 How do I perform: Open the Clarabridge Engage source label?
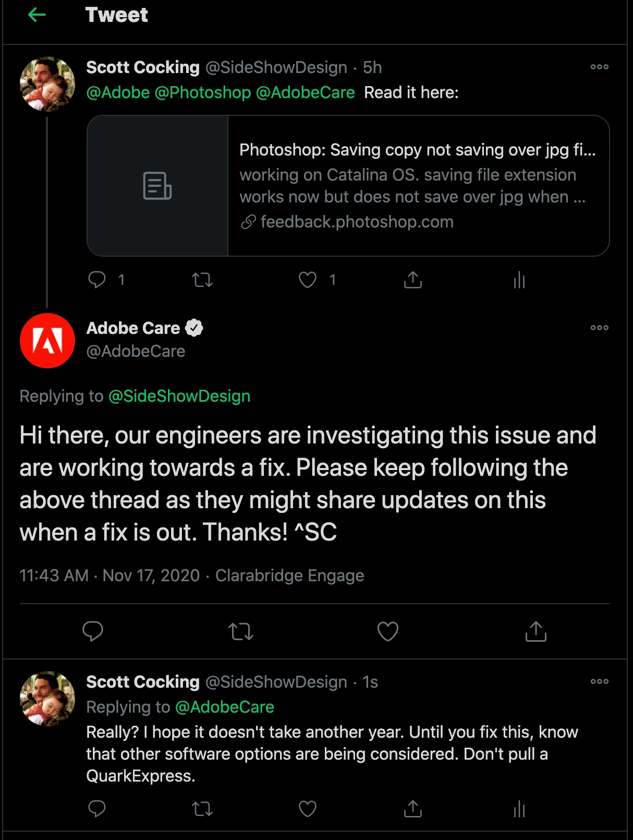pyautogui.click(x=290, y=575)
